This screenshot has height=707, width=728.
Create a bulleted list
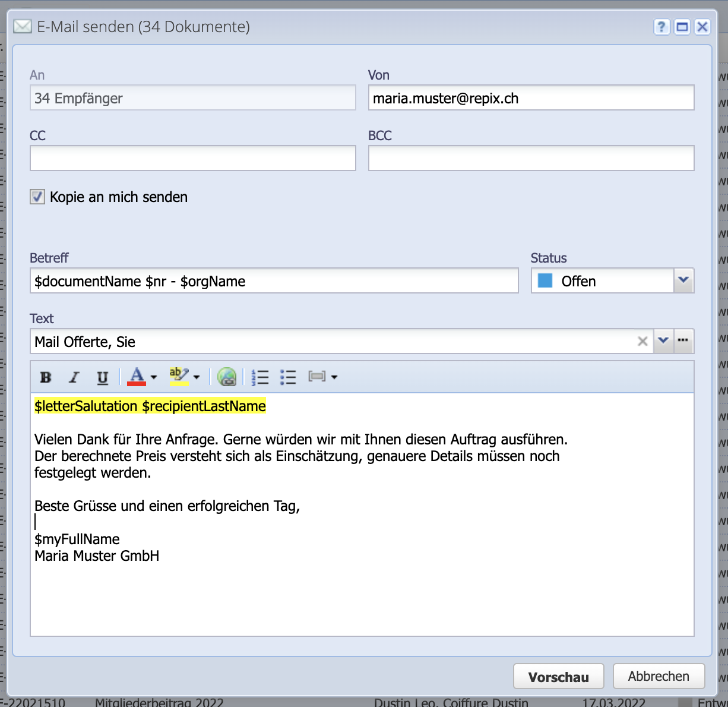288,377
